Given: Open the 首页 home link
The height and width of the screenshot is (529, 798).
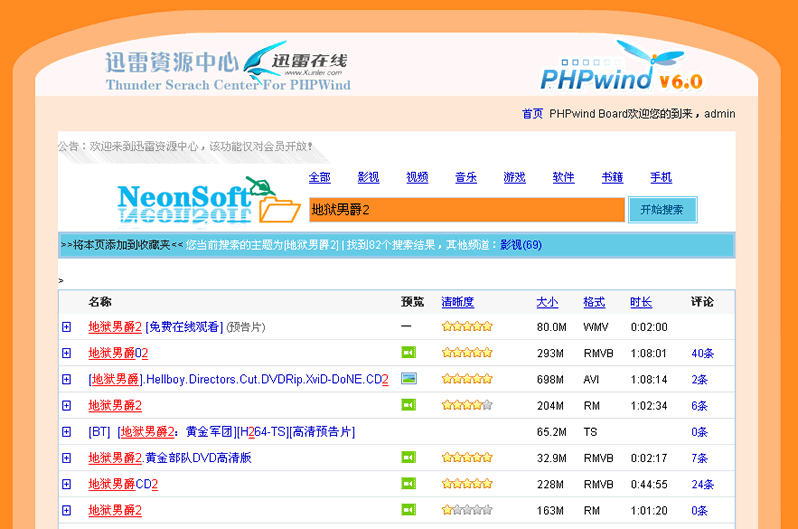Looking at the screenshot, I should tap(532, 114).
